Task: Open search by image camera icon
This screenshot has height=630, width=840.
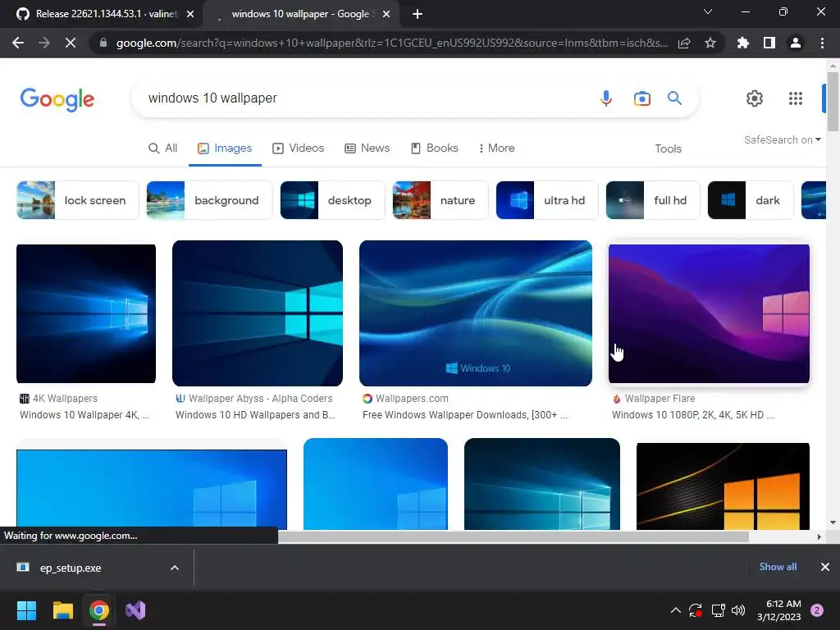Action: coord(641,98)
